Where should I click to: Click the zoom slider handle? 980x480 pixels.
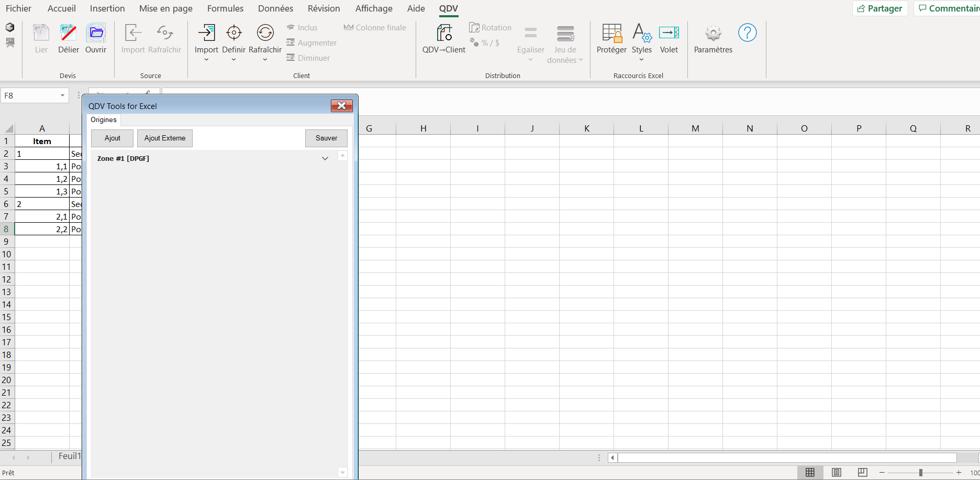[921, 473]
